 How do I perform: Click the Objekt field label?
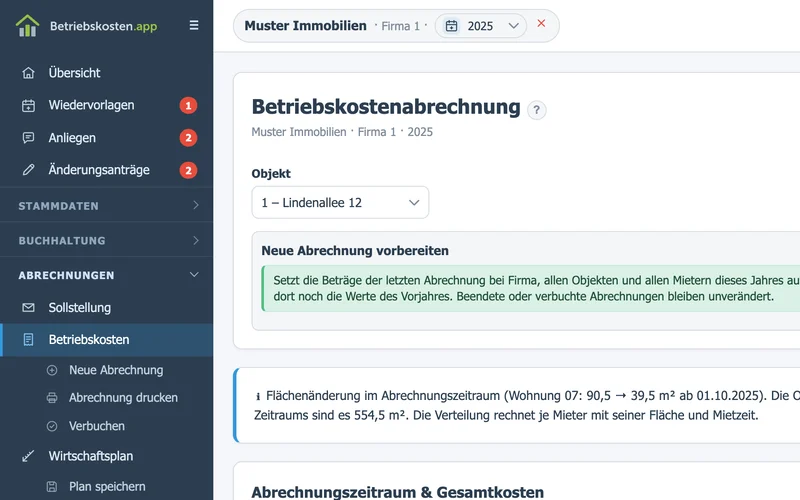[x=271, y=173]
